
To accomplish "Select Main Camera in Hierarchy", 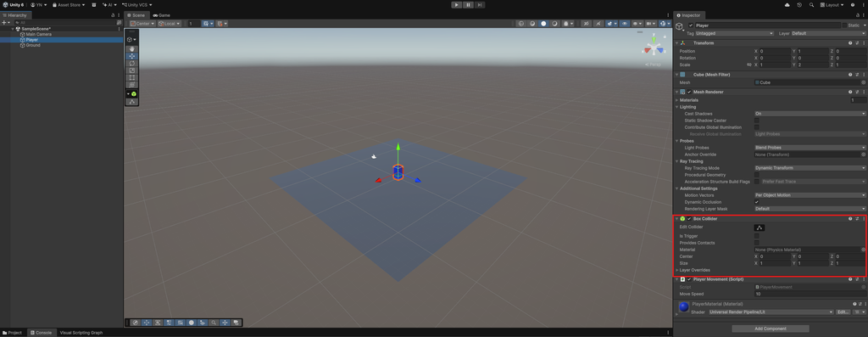I will pyautogui.click(x=39, y=34).
